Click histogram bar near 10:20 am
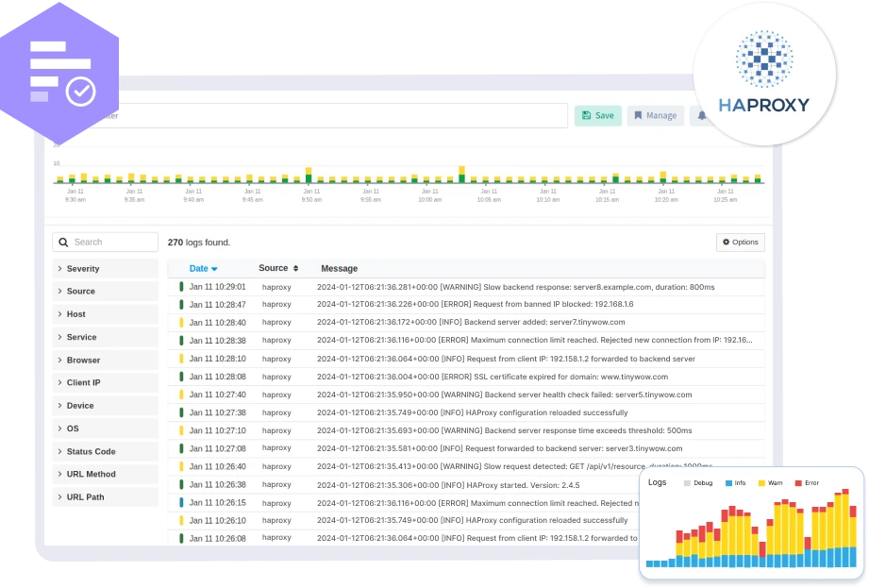 [x=662, y=177]
